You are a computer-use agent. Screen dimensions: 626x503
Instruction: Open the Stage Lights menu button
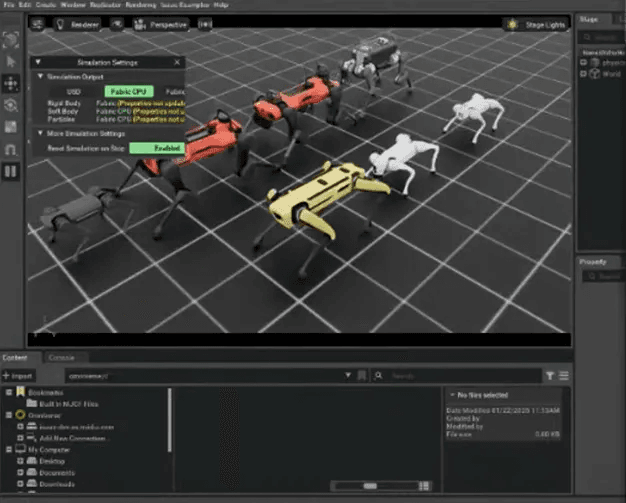click(536, 24)
